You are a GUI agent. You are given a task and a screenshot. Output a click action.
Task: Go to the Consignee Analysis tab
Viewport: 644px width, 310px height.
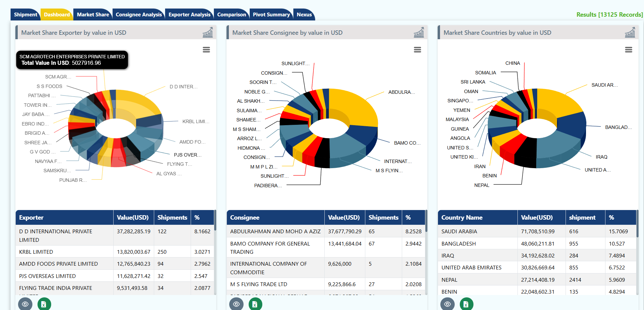coord(138,15)
